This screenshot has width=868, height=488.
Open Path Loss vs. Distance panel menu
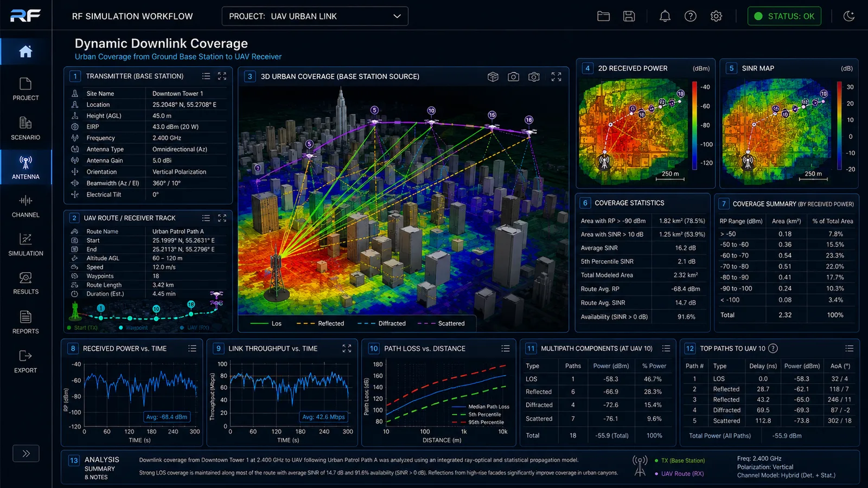506,349
